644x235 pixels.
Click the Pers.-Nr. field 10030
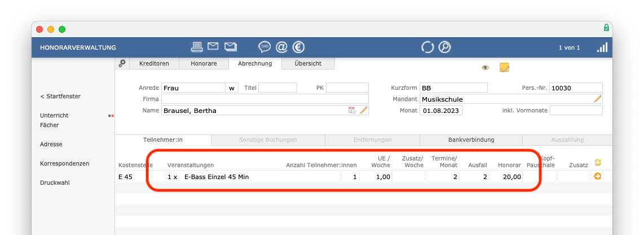coord(576,88)
